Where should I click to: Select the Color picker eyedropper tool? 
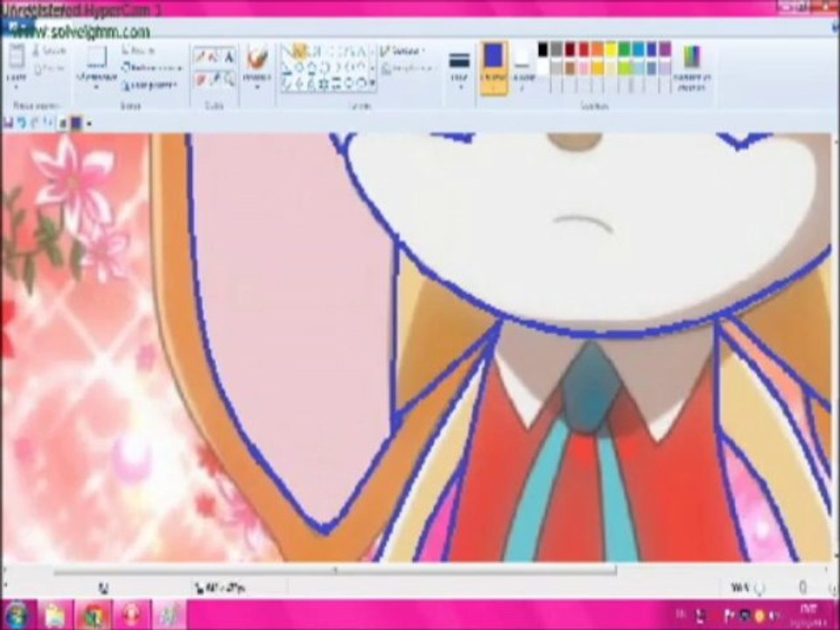pos(214,80)
